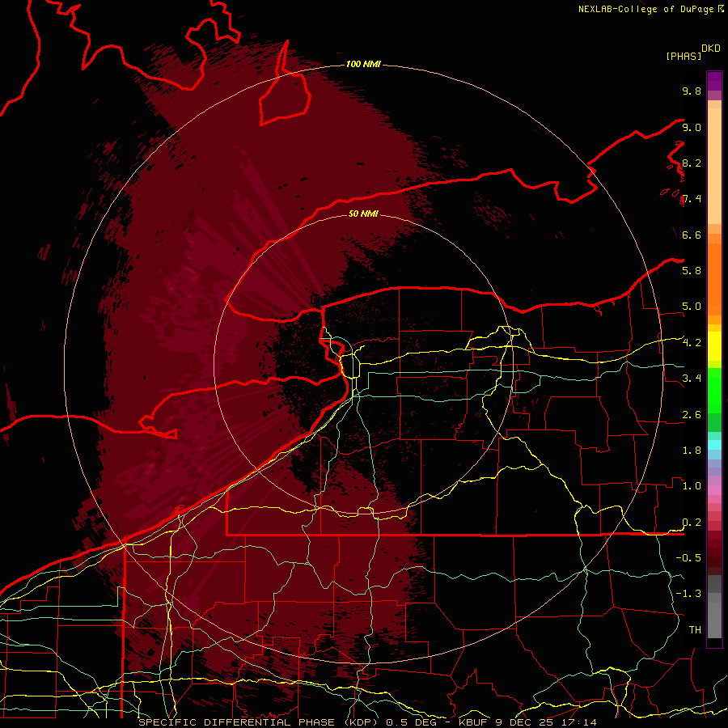Click the [PHAS] color bar heading
Image resolution: width=728 pixels, height=728 pixels.
click(684, 56)
